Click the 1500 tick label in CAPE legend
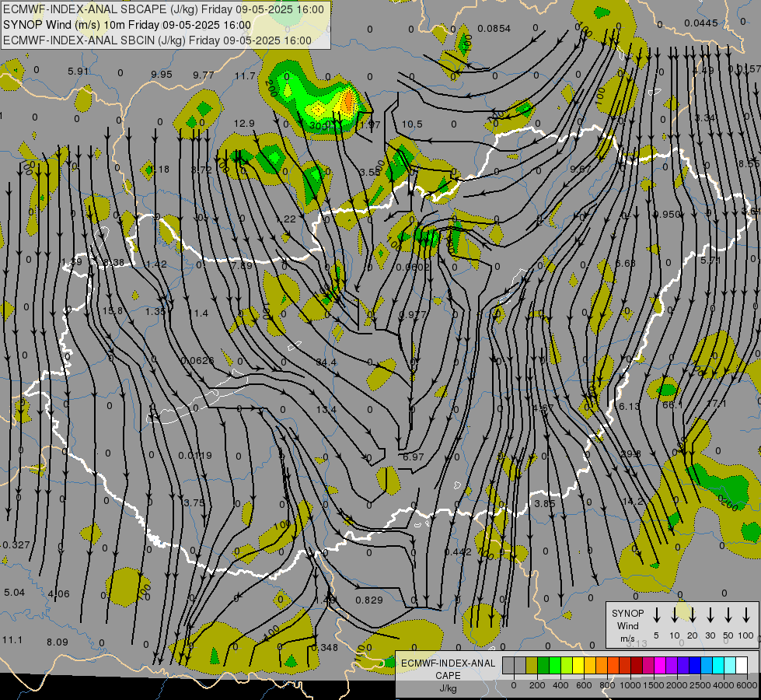The height and width of the screenshot is (700, 761). click(653, 685)
